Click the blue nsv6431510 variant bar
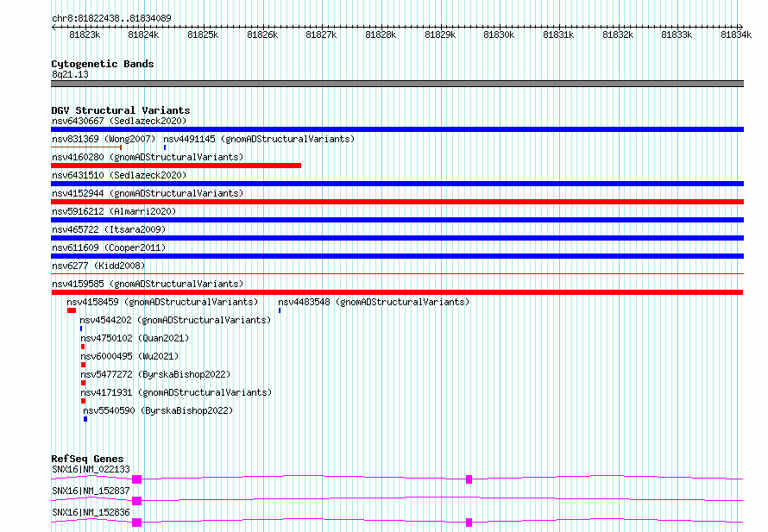This screenshot has width=768, height=532. 397,184
